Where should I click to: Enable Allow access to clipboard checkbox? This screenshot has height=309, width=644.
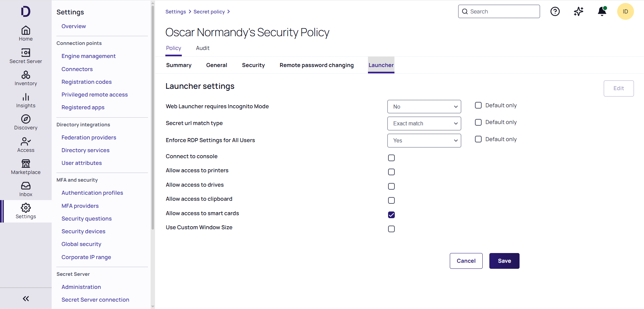click(x=391, y=200)
